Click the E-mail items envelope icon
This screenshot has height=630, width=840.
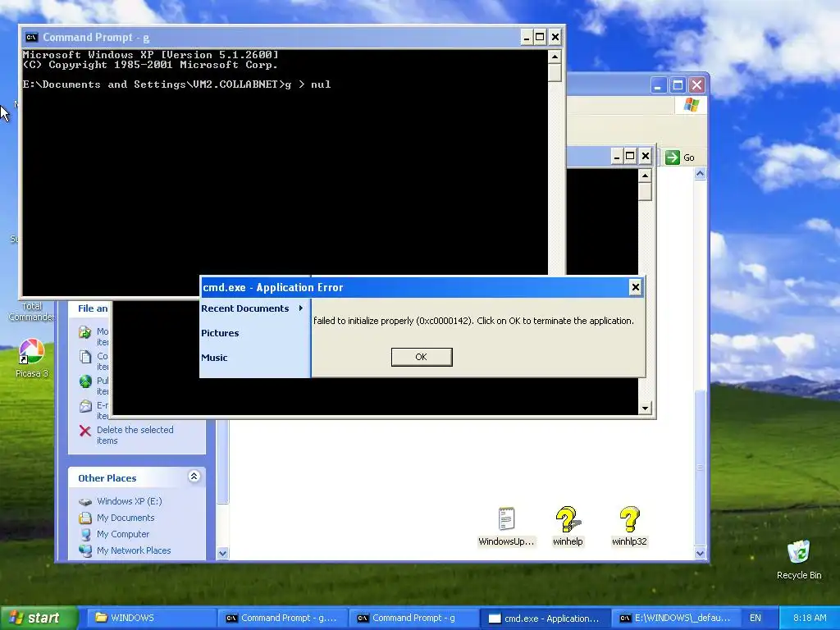(x=84, y=406)
